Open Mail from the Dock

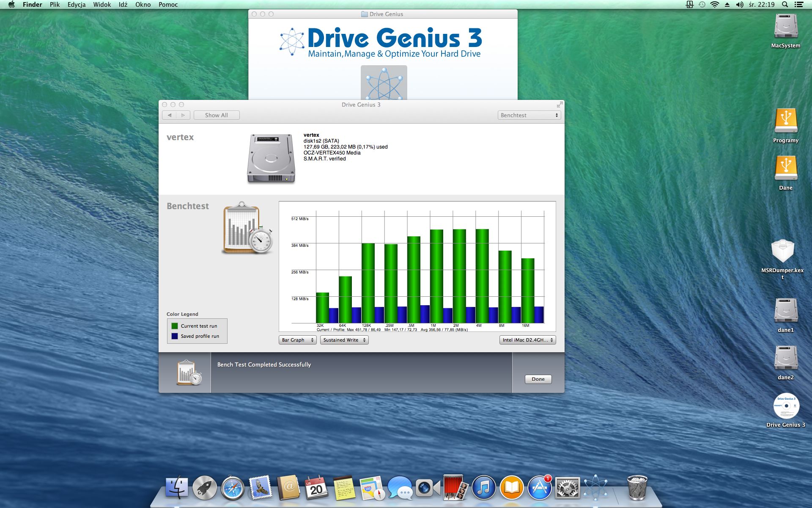[260, 488]
